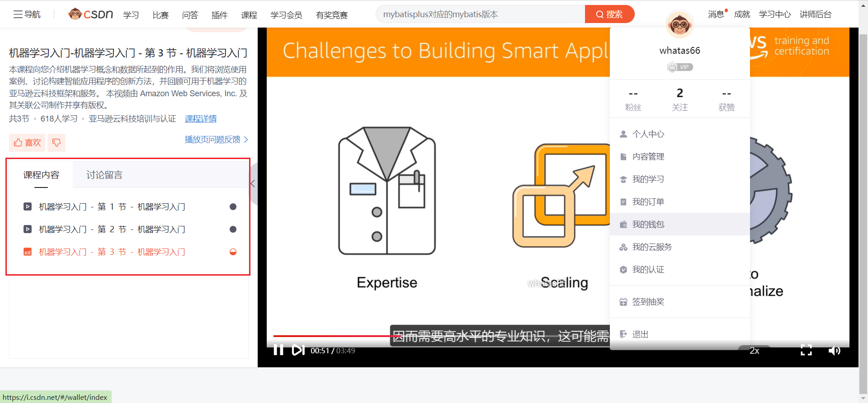The image size is (868, 403).
Task: Open the hamburger navigation menu icon
Action: tap(18, 14)
